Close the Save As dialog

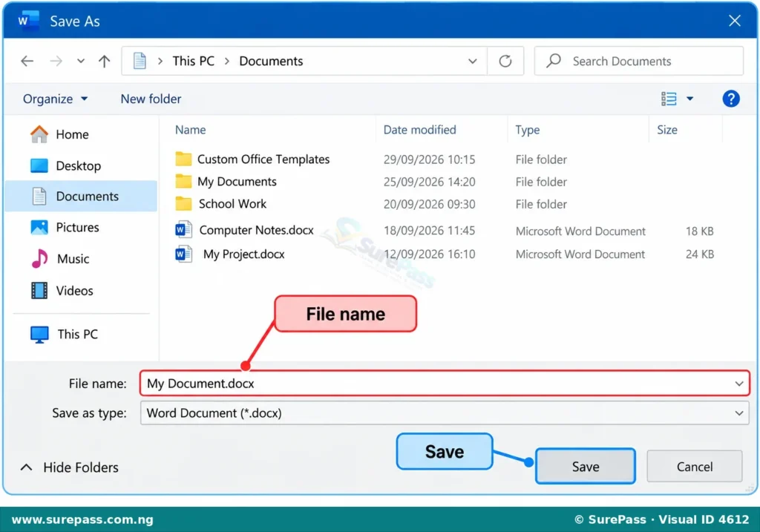735,20
